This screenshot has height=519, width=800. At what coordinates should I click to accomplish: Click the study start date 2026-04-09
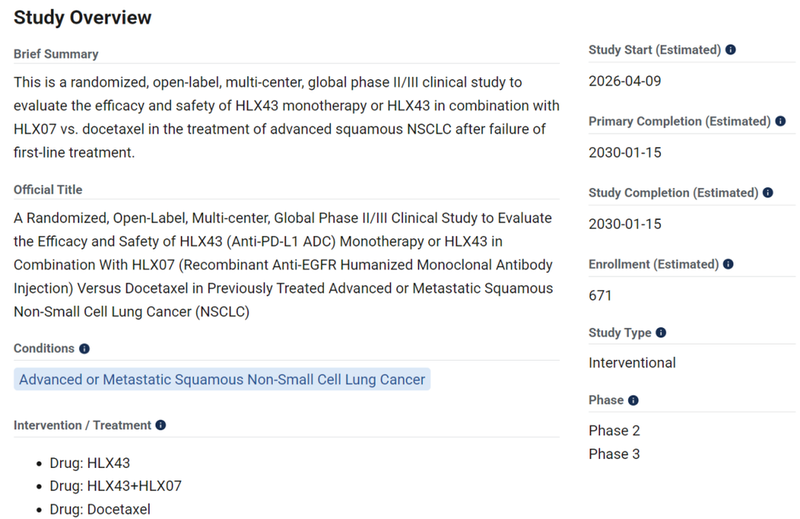click(x=625, y=81)
